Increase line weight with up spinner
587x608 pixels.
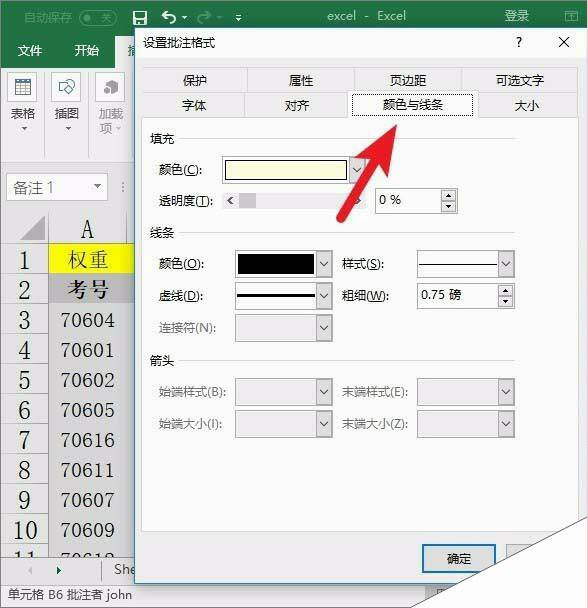[505, 290]
